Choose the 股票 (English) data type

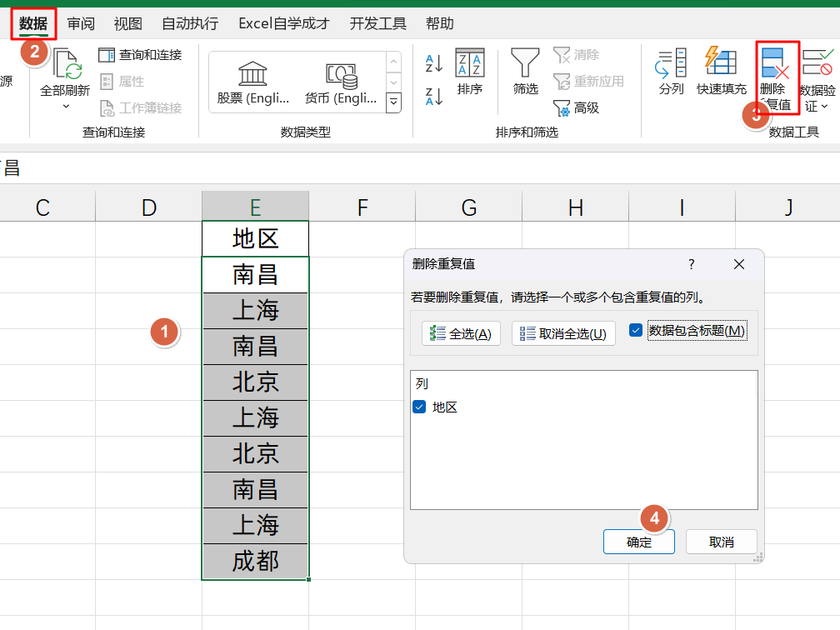pyautogui.click(x=252, y=82)
